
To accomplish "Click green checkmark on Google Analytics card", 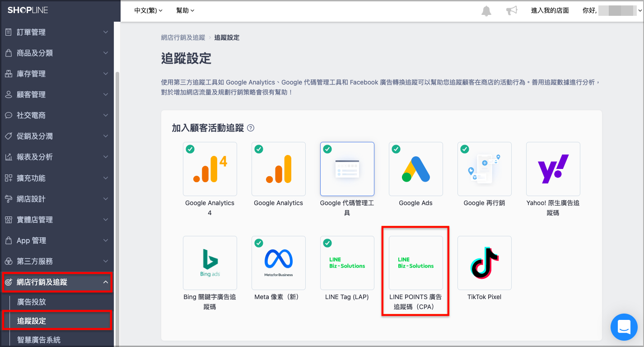I will pos(259,149).
